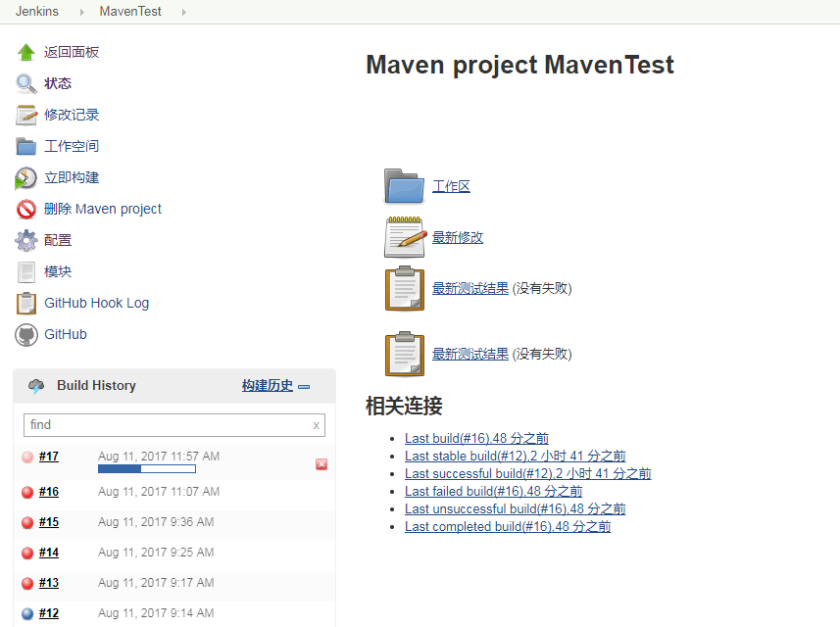840x627 pixels.
Task: Open 工作空间 in the sidebar
Action: pyautogui.click(x=72, y=146)
